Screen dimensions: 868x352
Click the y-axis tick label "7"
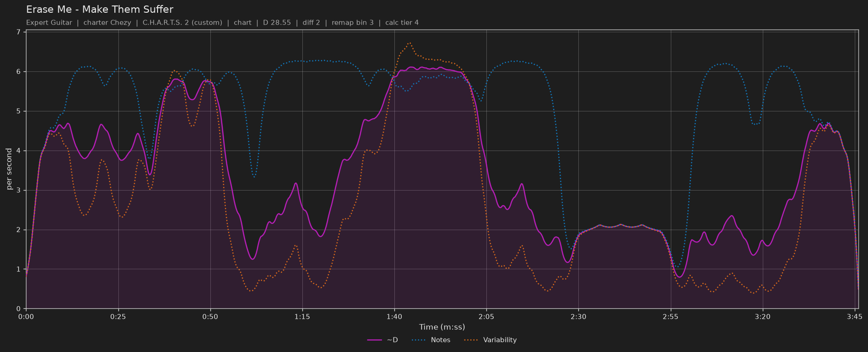[x=18, y=32]
